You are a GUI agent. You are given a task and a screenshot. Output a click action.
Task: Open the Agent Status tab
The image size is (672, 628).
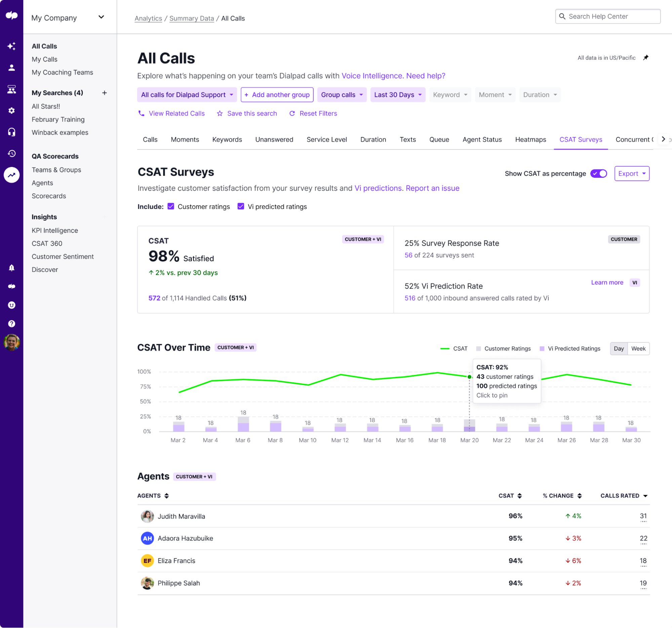(x=482, y=139)
